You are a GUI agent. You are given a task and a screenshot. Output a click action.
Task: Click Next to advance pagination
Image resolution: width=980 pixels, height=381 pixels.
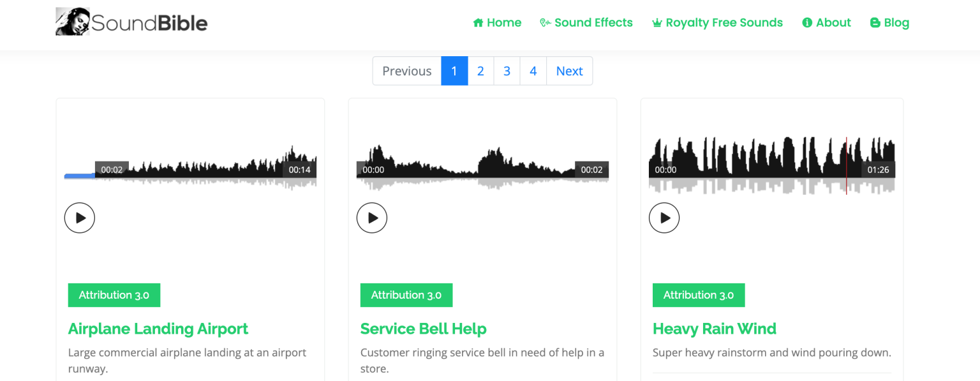[568, 70]
